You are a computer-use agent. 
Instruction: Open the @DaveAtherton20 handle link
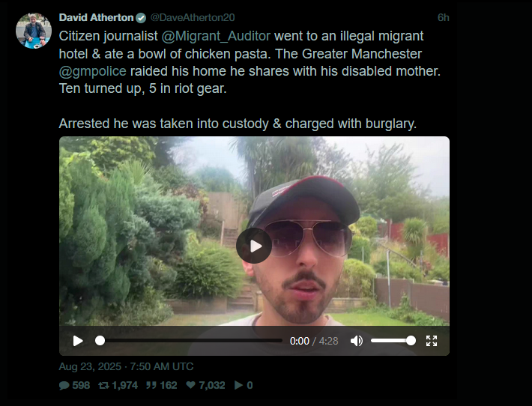point(193,18)
